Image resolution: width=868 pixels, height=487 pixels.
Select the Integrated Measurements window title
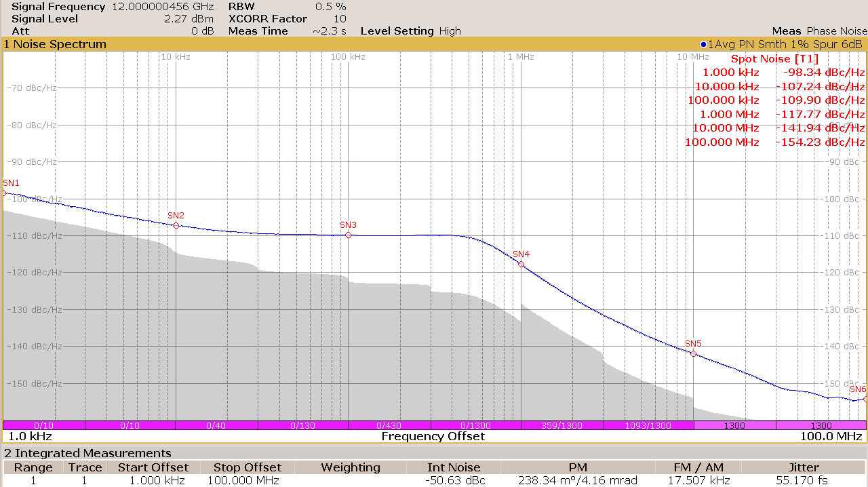tap(87, 453)
